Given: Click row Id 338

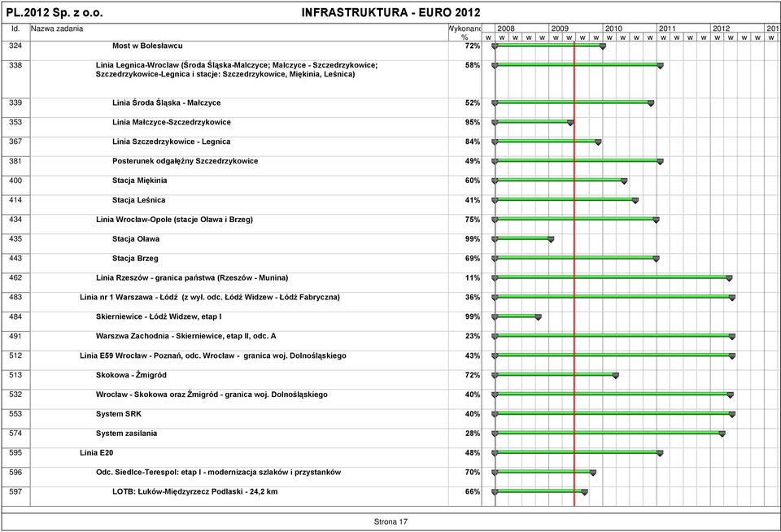Looking at the screenshot, I should tap(15, 65).
